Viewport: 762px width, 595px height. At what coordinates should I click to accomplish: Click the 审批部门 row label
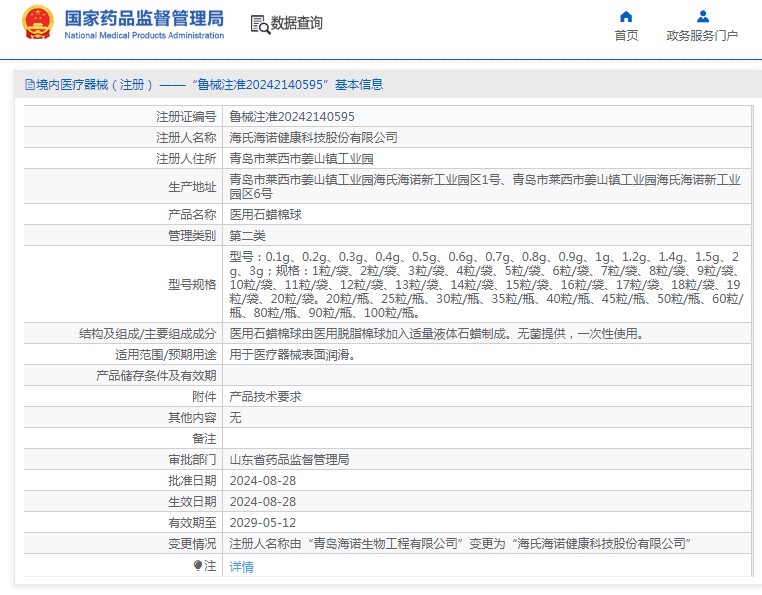(x=192, y=459)
